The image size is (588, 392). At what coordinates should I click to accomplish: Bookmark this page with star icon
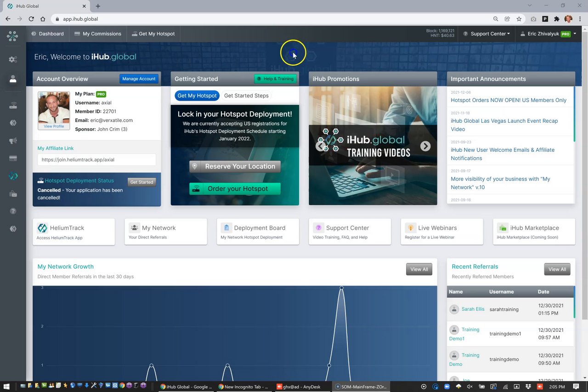click(x=519, y=19)
